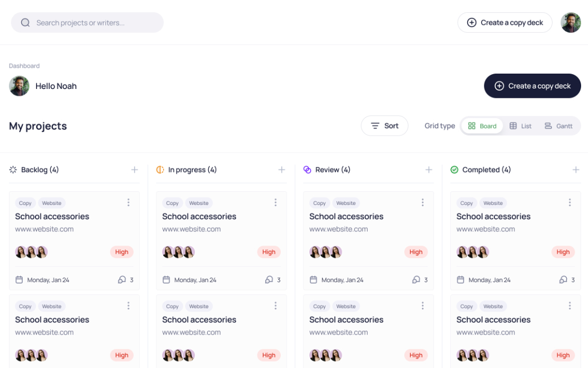Click the Backlog status icon

[x=13, y=170]
